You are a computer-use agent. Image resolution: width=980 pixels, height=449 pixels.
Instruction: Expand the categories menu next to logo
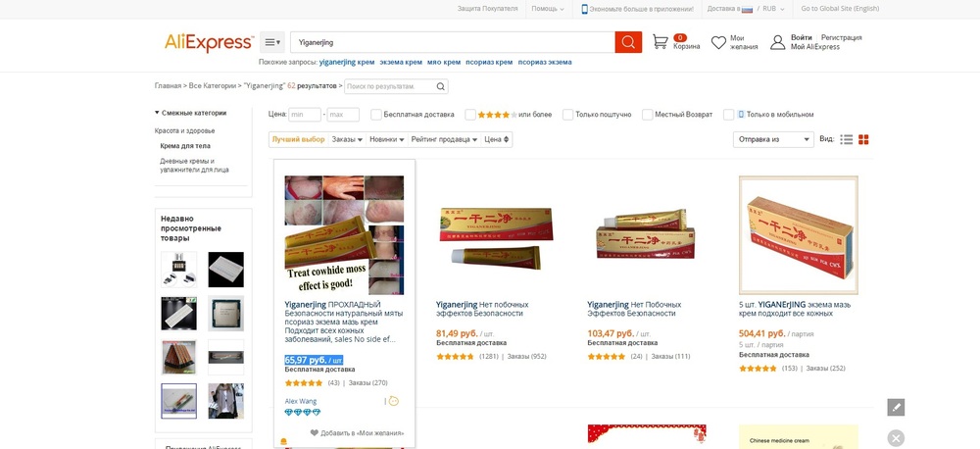point(272,42)
